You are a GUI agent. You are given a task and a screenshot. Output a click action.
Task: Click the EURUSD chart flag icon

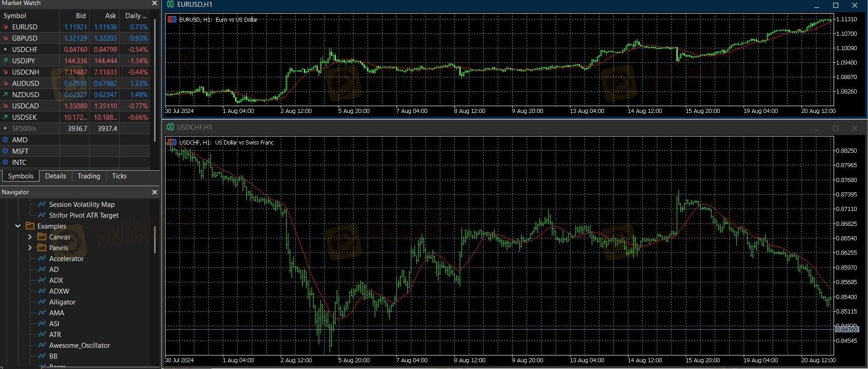tap(172, 19)
